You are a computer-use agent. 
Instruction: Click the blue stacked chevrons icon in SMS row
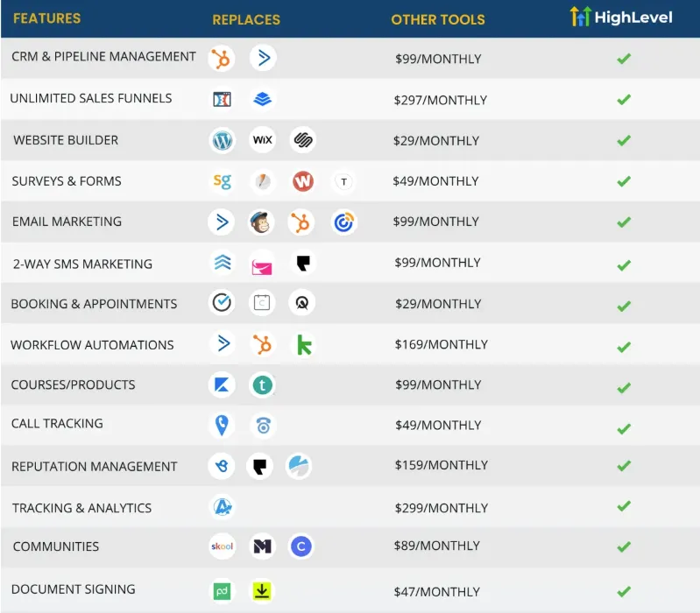pos(223,263)
